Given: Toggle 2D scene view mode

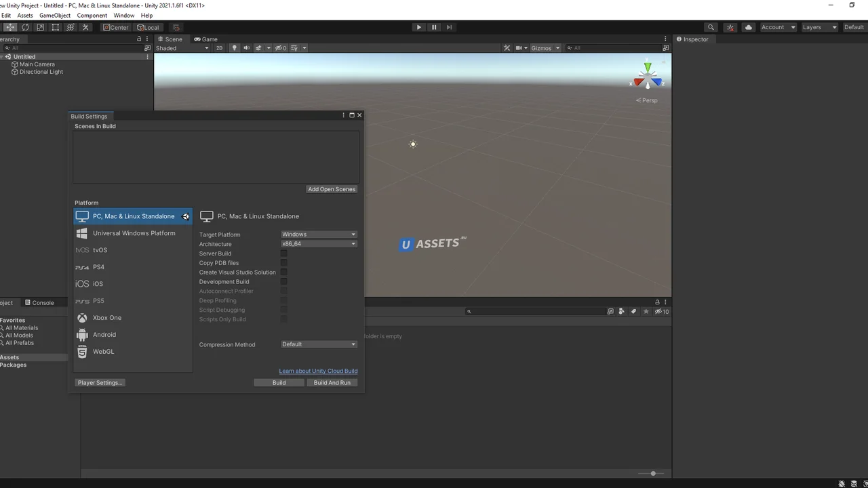Looking at the screenshot, I should (x=219, y=48).
